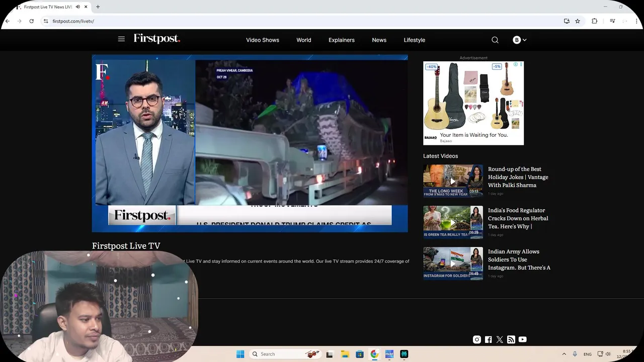Viewport: 644px width, 362px height.
Task: Expand the B profile account dropdown
Action: click(x=520, y=40)
